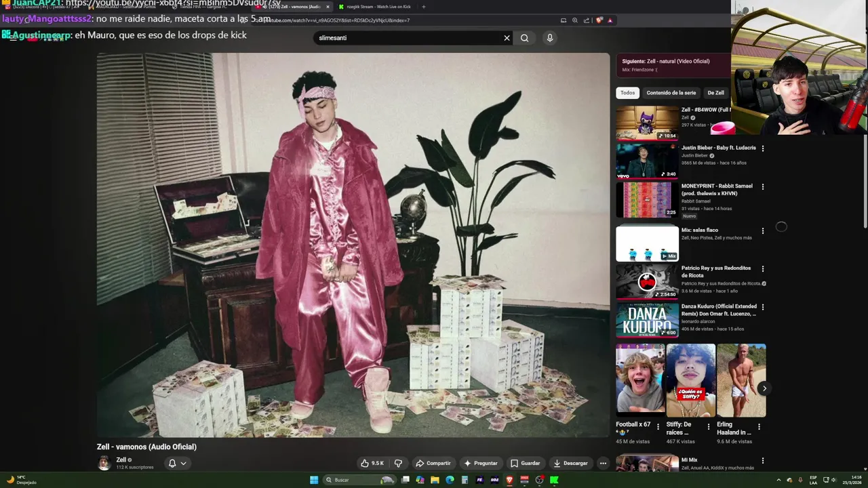Open YouTube hamburger guide menu
This screenshot has width=868, height=488.
click(x=13, y=38)
